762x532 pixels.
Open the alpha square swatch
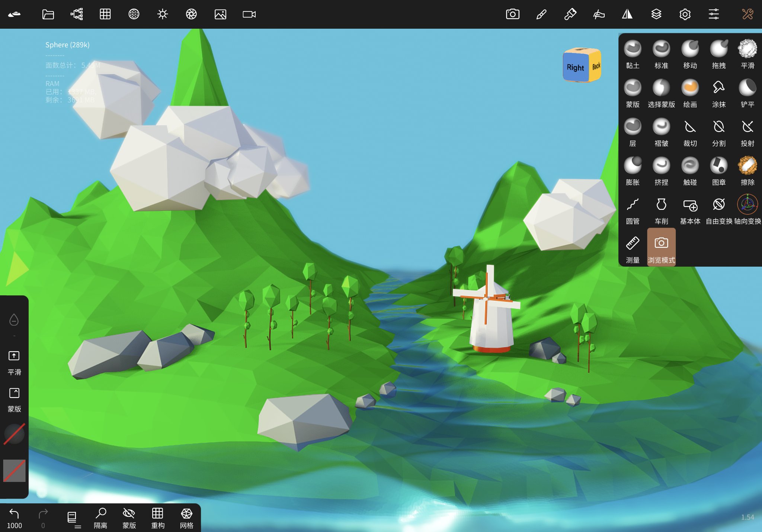14,471
